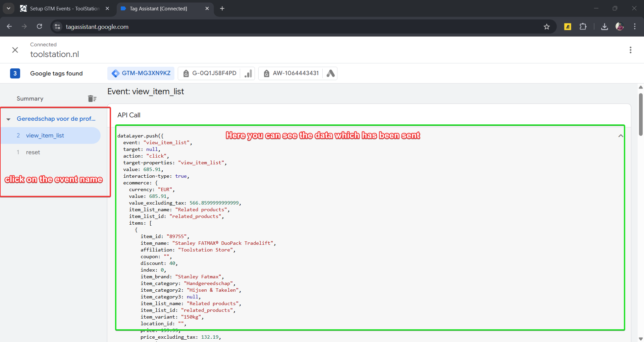Bookmark this page with the star icon
The width and height of the screenshot is (644, 342).
coord(547,27)
